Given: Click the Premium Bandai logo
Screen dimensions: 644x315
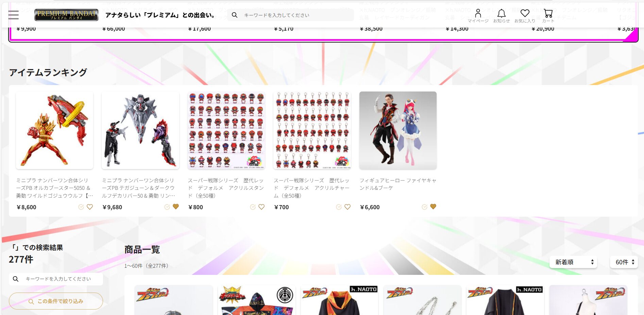Looking at the screenshot, I should (x=66, y=15).
